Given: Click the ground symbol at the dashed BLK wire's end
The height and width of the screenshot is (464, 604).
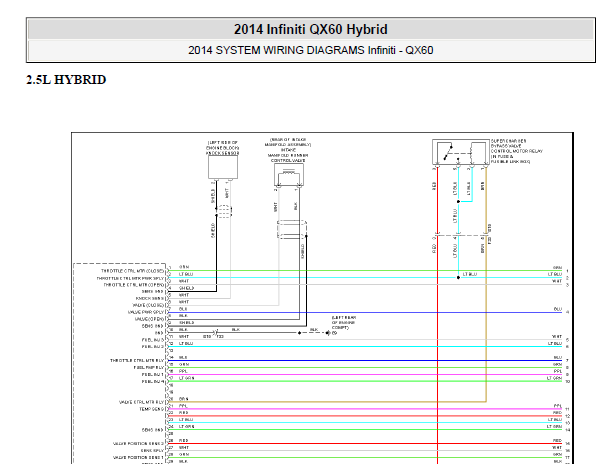Looking at the screenshot, I should [328, 333].
